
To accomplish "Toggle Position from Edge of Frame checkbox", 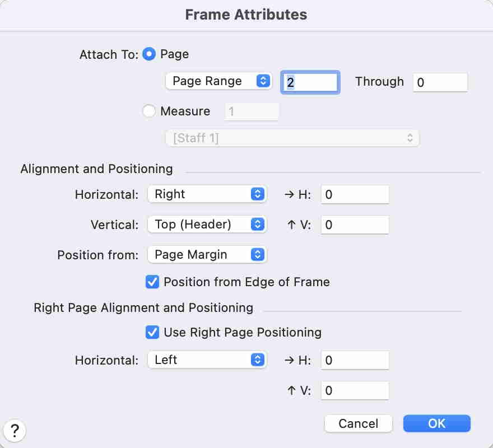I will (x=152, y=282).
